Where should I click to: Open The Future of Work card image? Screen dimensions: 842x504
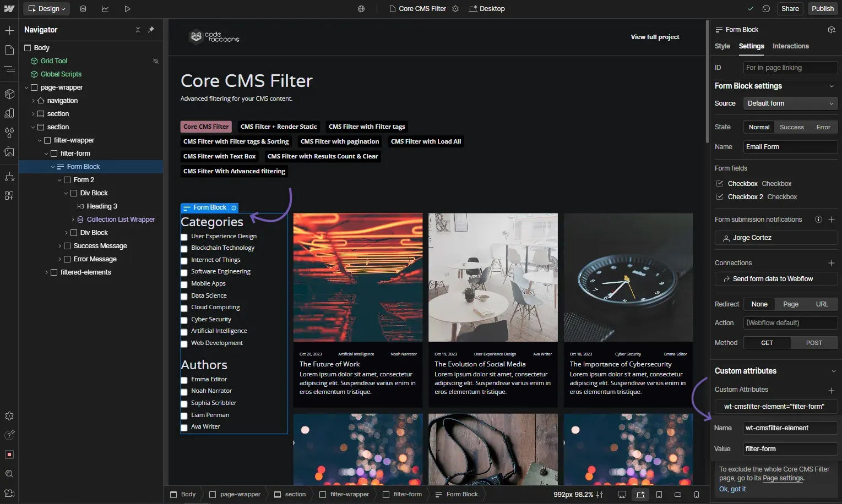tap(358, 278)
